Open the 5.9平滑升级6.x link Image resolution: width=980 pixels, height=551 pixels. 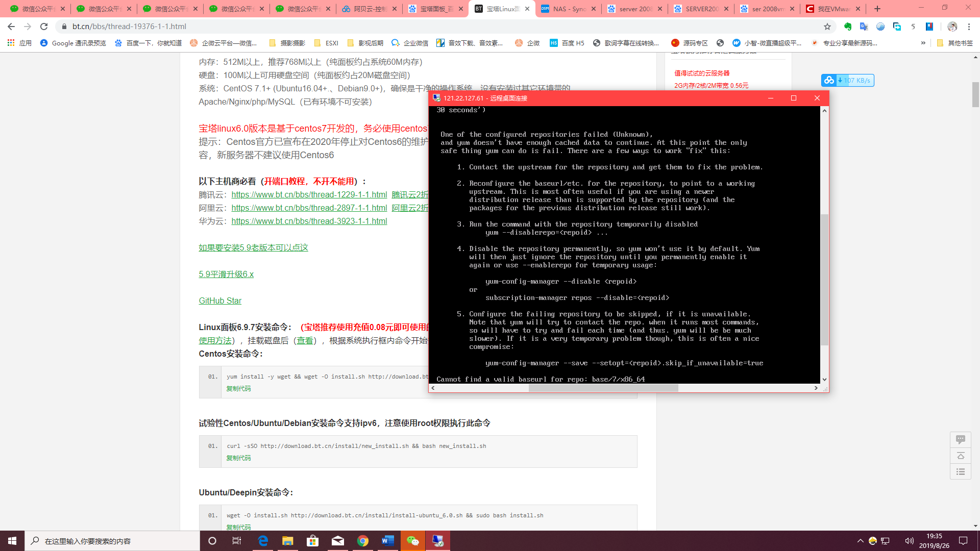226,274
